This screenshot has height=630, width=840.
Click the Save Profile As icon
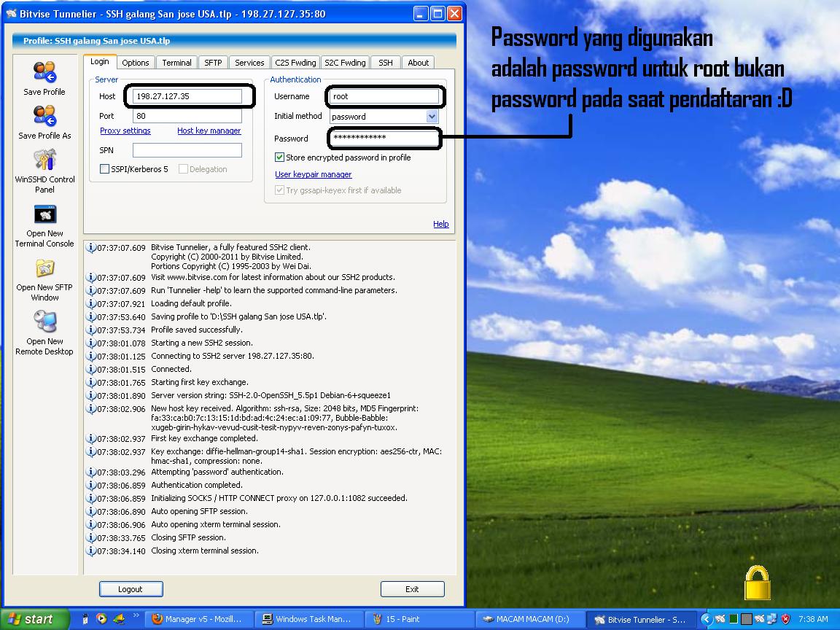click(44, 116)
